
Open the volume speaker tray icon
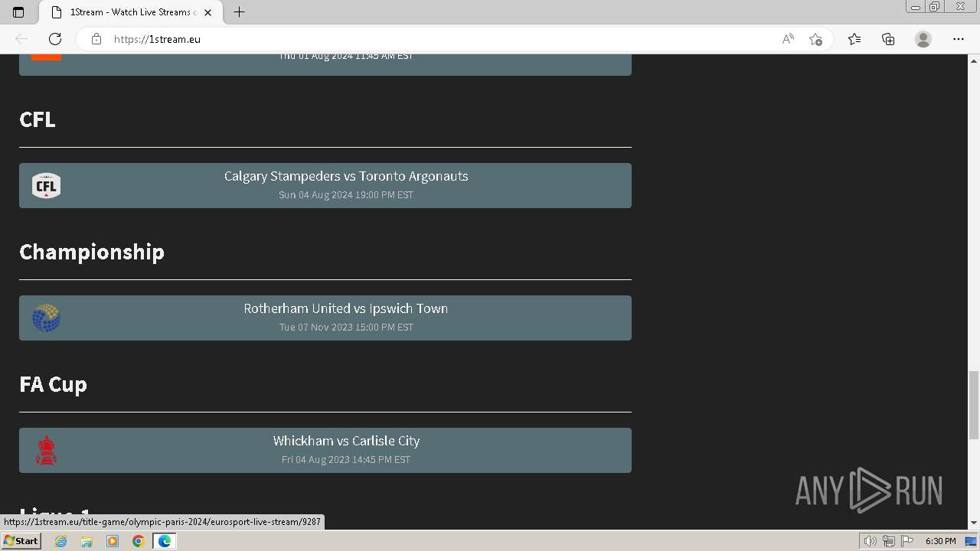tap(871, 541)
